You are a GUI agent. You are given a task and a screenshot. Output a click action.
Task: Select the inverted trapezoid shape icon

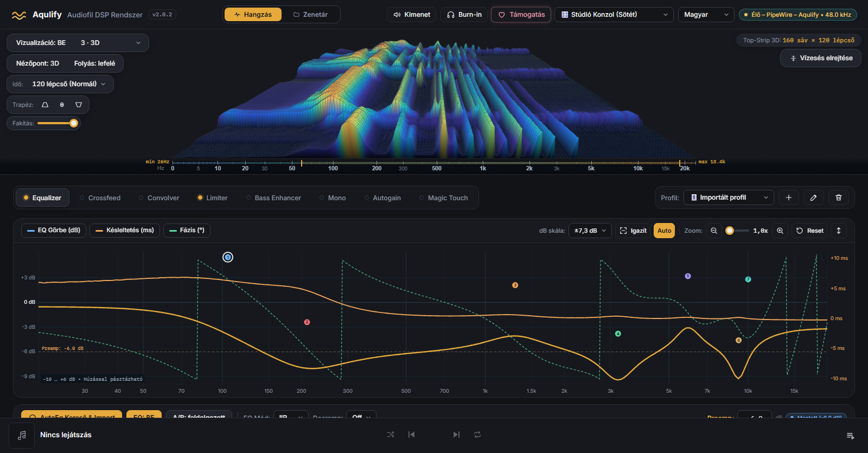click(x=79, y=105)
